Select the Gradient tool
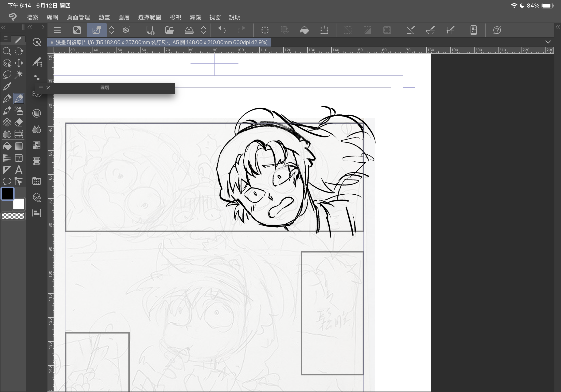561x392 pixels. click(x=19, y=146)
